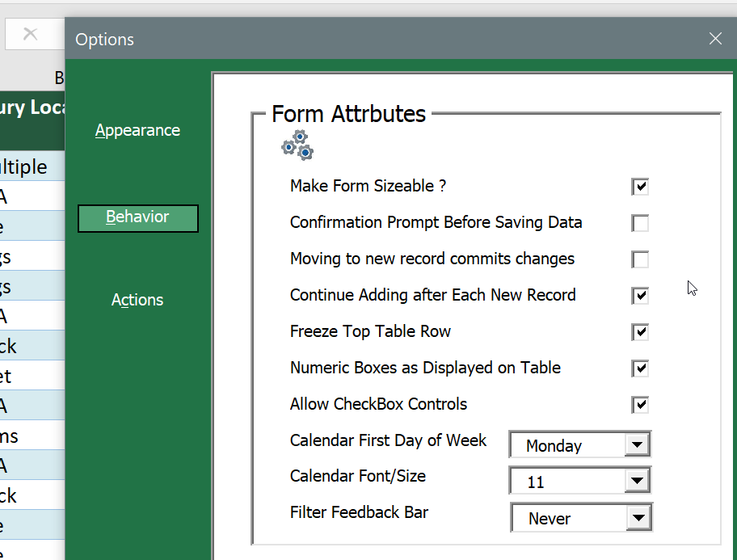The height and width of the screenshot is (560, 737).
Task: Open the Actions section
Action: point(137,300)
